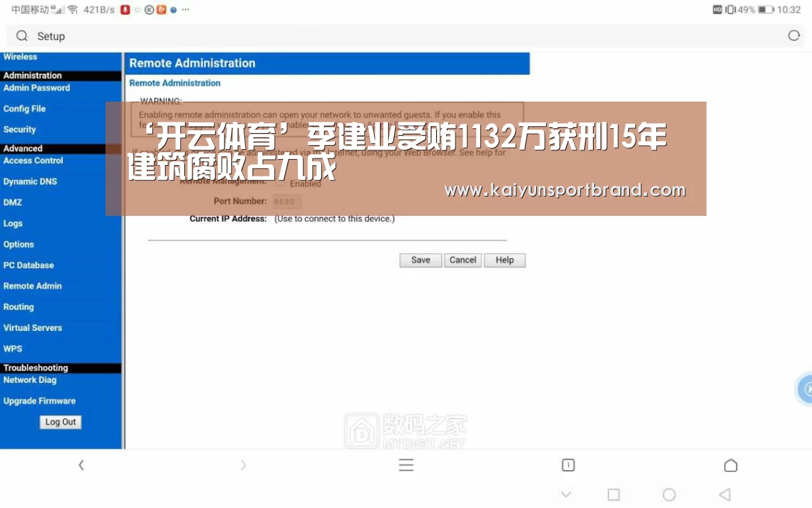The image size is (812, 508).
Task: Open the Options page
Action: pyautogui.click(x=19, y=245)
